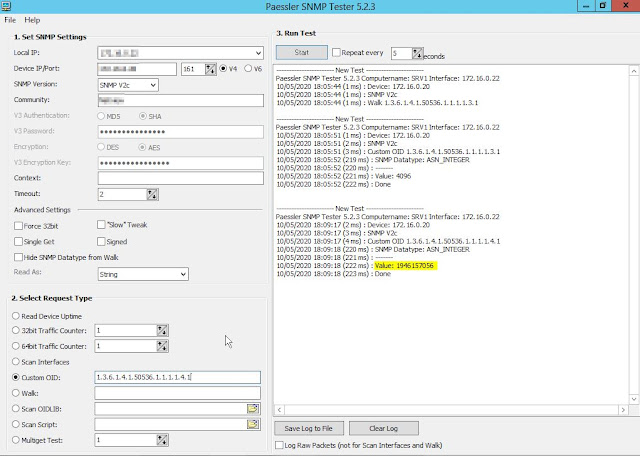Click the Walk 1.3.6.1.4.1.50536.1.1.1.1.3.1 log line

[377, 103]
